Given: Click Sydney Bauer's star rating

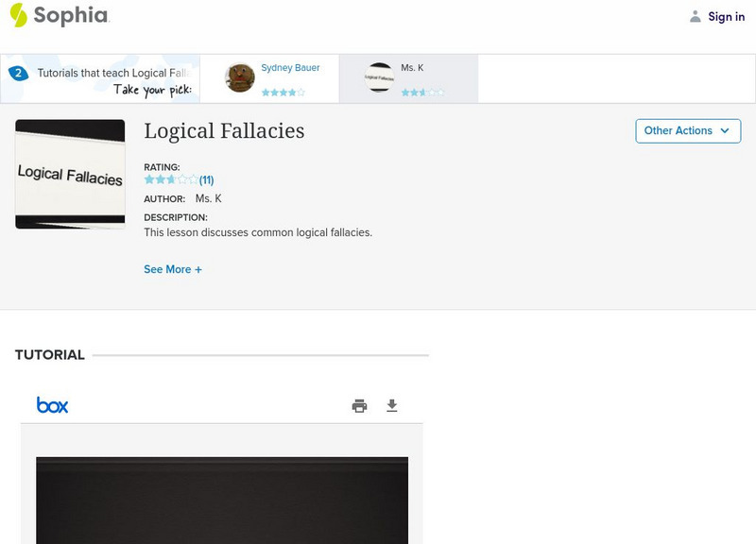Looking at the screenshot, I should (283, 92).
